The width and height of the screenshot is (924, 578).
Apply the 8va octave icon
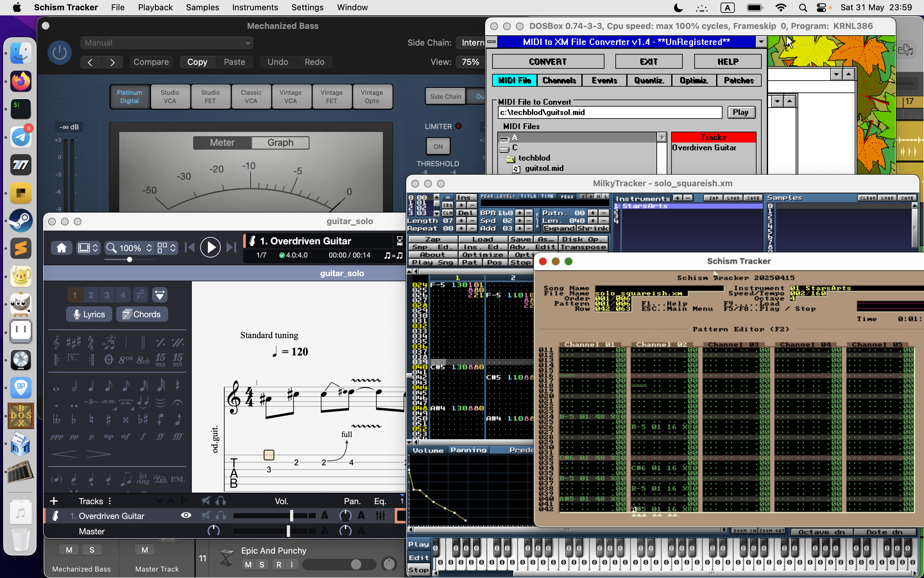pos(126,360)
